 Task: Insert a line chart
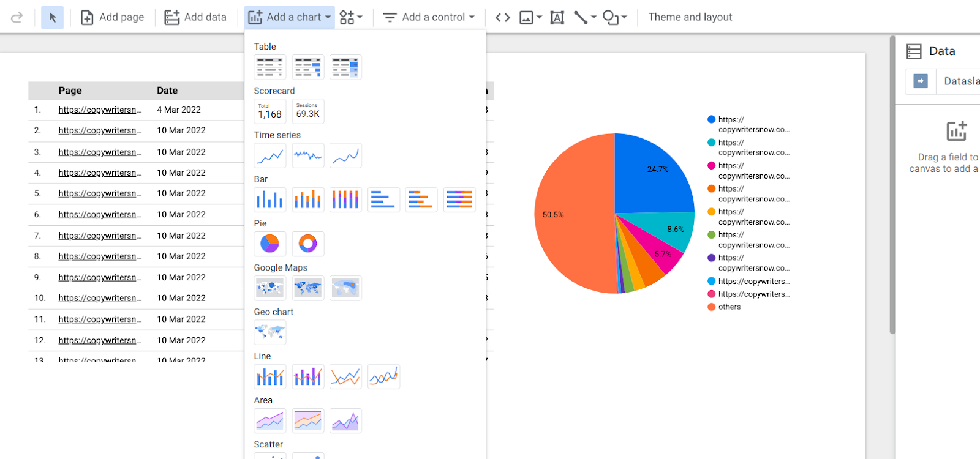coord(345,376)
